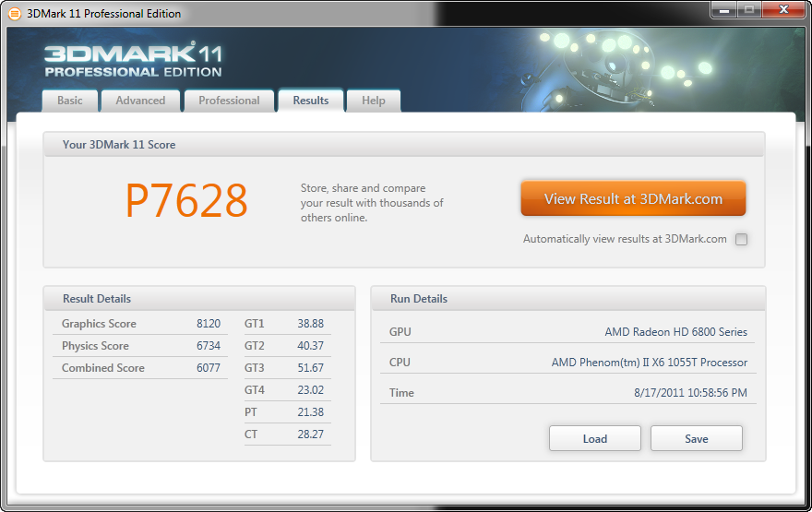This screenshot has width=812, height=512.
Task: Click the Load button
Action: [x=595, y=438]
